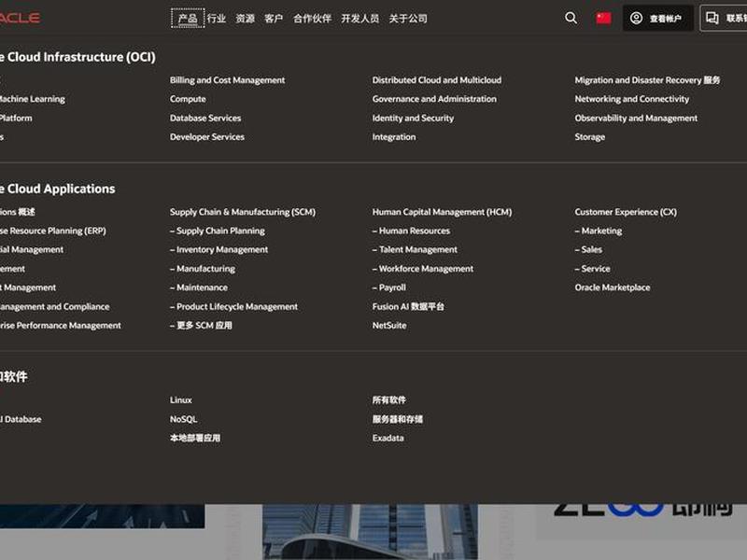Open the Linux link
747x560 pixels.
[x=180, y=400]
